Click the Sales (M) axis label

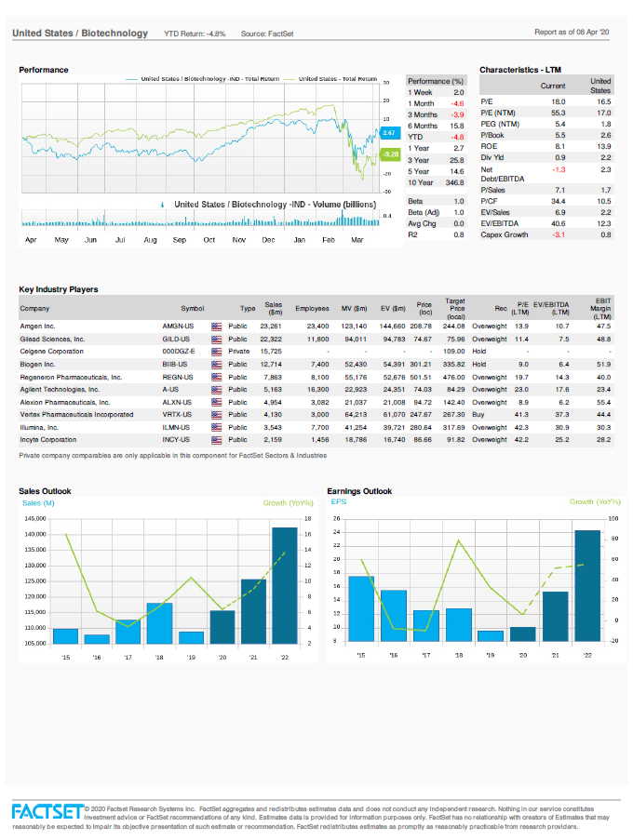tap(38, 503)
